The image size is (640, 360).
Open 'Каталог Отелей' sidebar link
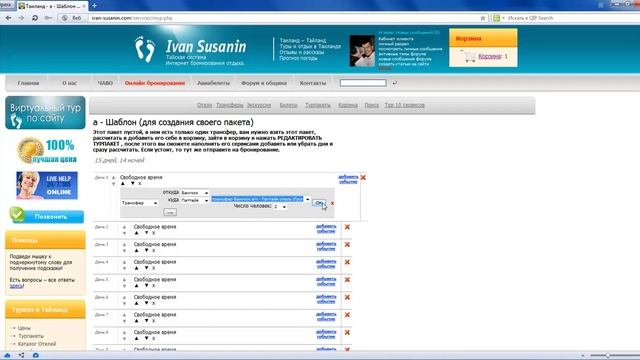pyautogui.click(x=37, y=344)
